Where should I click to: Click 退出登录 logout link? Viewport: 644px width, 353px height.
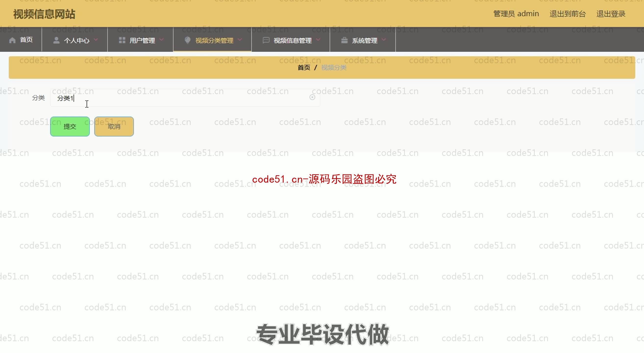click(x=611, y=13)
